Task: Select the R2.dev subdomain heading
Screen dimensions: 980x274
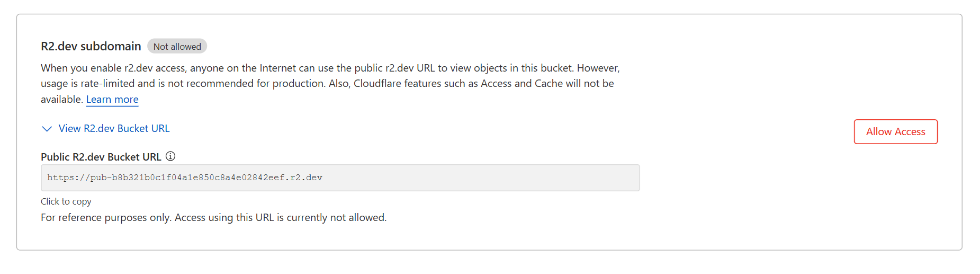Action: point(91,47)
